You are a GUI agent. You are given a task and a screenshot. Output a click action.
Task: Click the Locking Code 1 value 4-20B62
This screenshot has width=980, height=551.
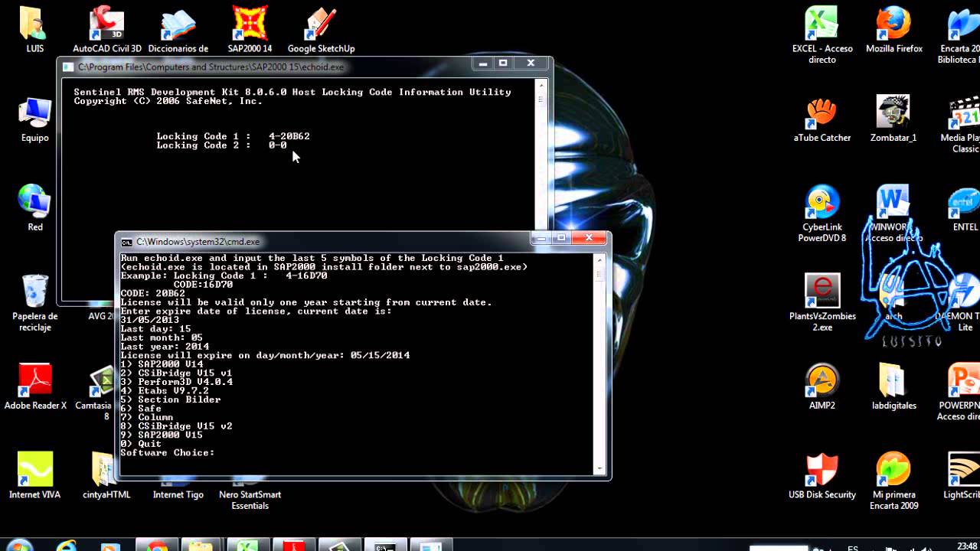[289, 136]
